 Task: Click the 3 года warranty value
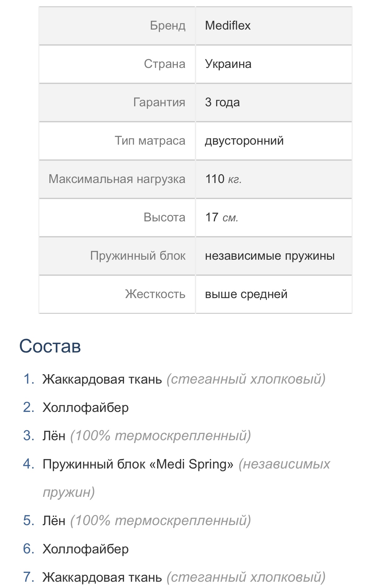click(x=222, y=103)
